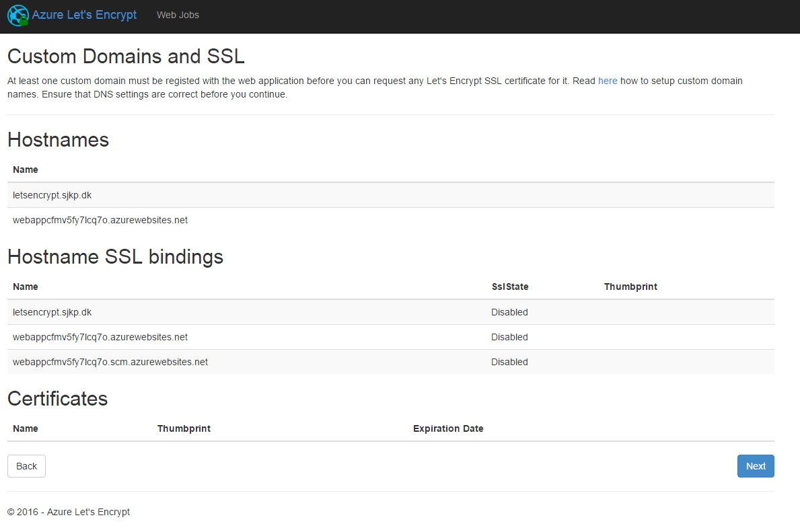Click the Azure Let's Encrypt globe logo icon
The width and height of the screenshot is (800, 532).
(x=18, y=15)
